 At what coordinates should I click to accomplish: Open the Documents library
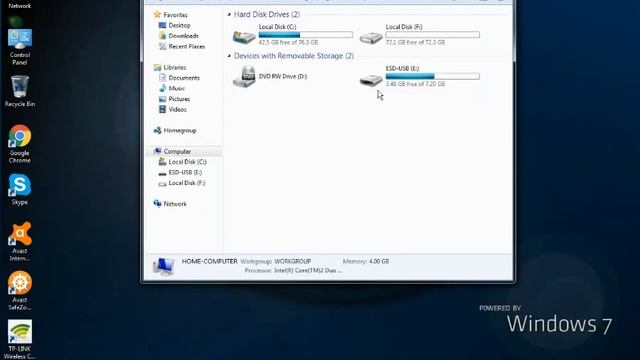(184, 78)
